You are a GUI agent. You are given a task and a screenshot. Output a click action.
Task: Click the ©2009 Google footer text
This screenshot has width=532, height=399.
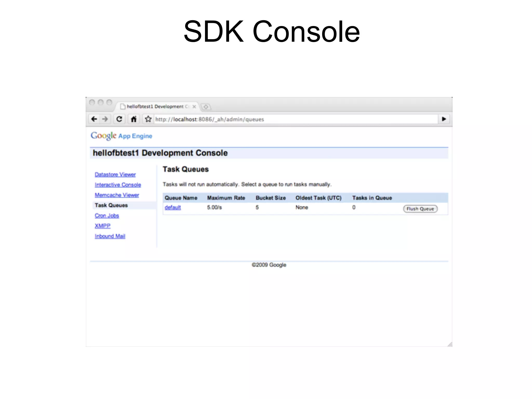coord(269,265)
